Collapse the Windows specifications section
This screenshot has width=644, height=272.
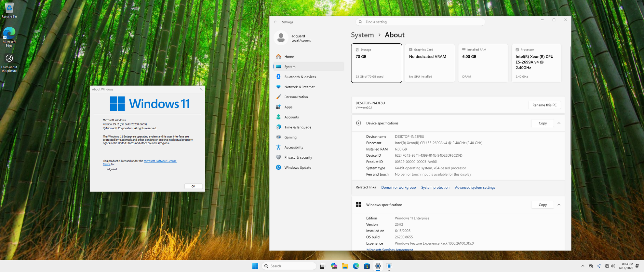click(559, 205)
